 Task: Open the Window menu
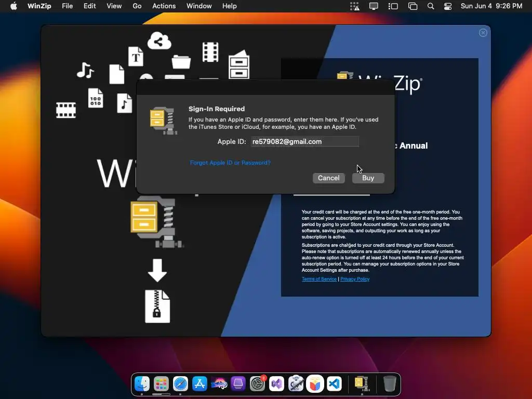(199, 6)
